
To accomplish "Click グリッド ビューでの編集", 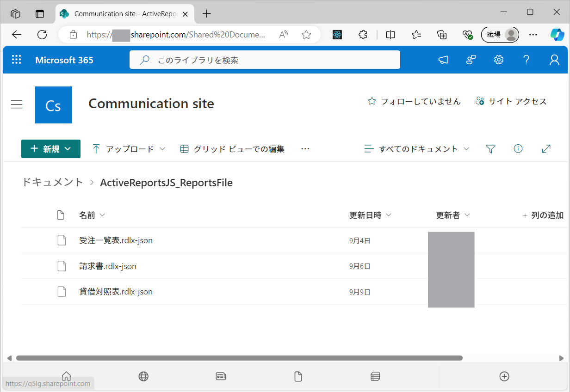I will click(232, 149).
